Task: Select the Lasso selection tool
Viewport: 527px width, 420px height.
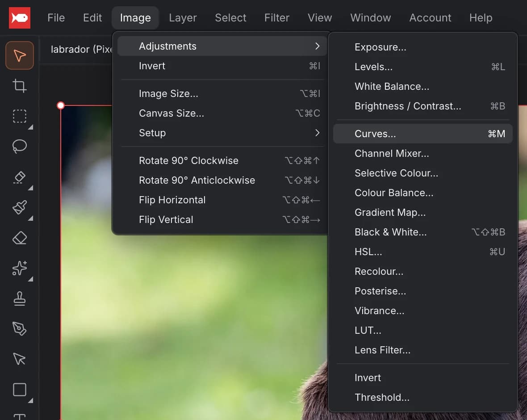Action: click(x=20, y=146)
